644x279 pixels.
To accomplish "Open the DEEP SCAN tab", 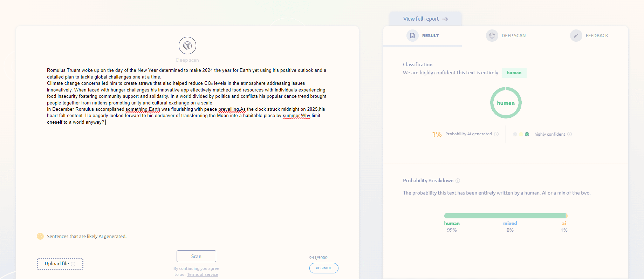I will click(513, 36).
